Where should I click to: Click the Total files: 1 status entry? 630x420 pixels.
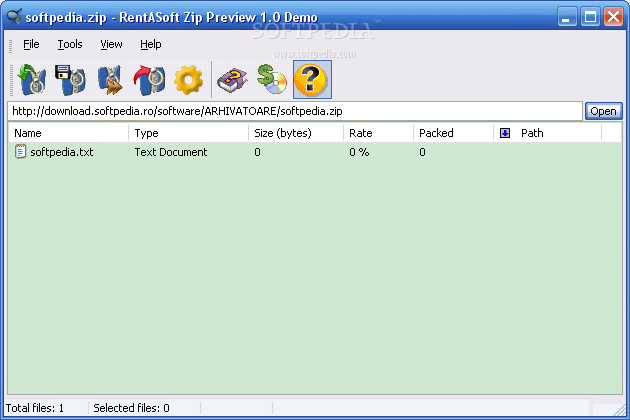pyautogui.click(x=35, y=408)
